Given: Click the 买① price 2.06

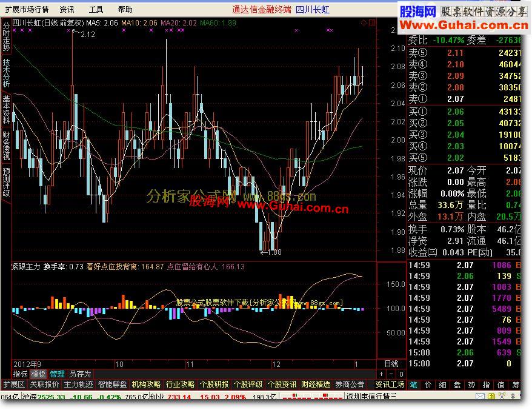Looking at the screenshot, I should [x=455, y=112].
